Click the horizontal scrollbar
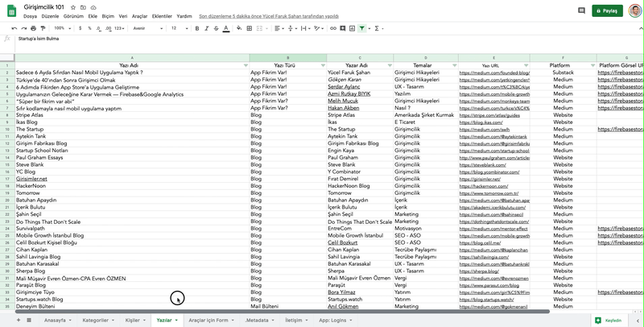644x327 pixels. pyautogui.click(x=283, y=312)
